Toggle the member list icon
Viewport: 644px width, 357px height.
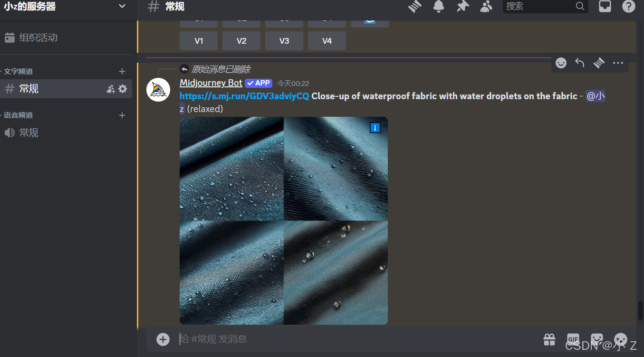click(x=486, y=6)
